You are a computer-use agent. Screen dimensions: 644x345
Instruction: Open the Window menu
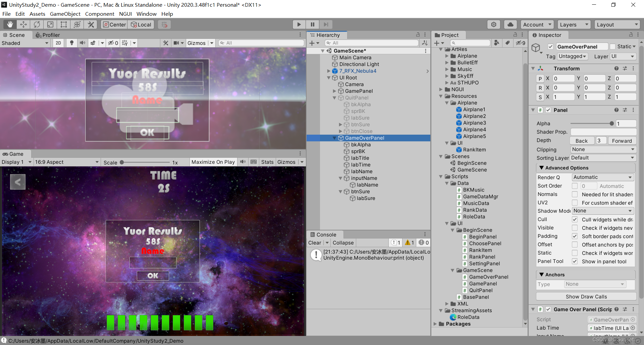(x=146, y=14)
